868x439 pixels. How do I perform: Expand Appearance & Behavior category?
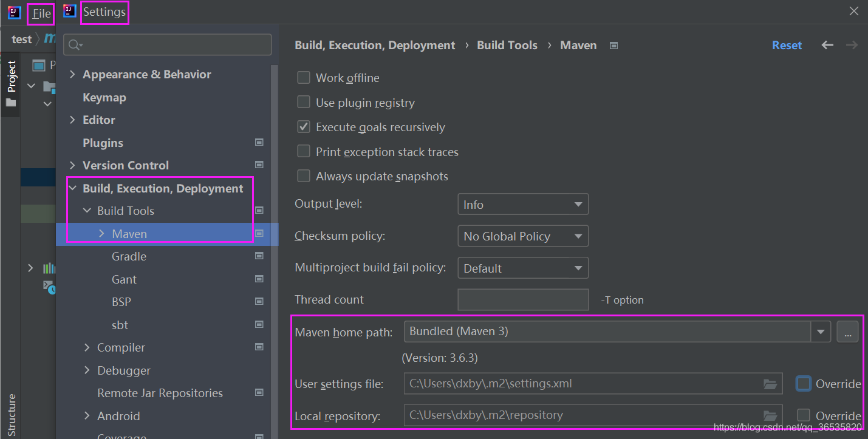tap(72, 74)
